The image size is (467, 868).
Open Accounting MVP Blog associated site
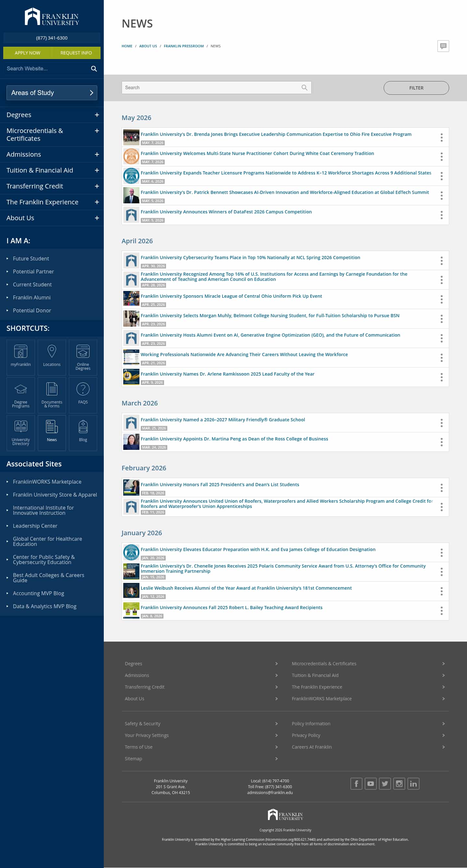pos(38,593)
